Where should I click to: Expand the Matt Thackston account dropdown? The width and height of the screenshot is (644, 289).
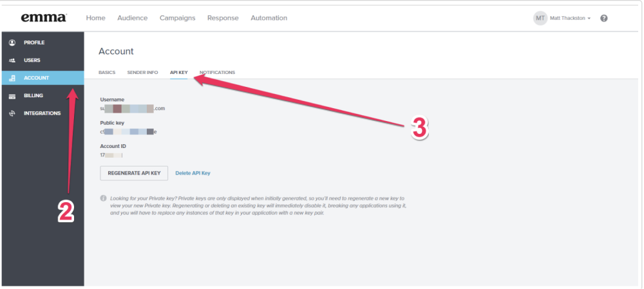(x=571, y=18)
